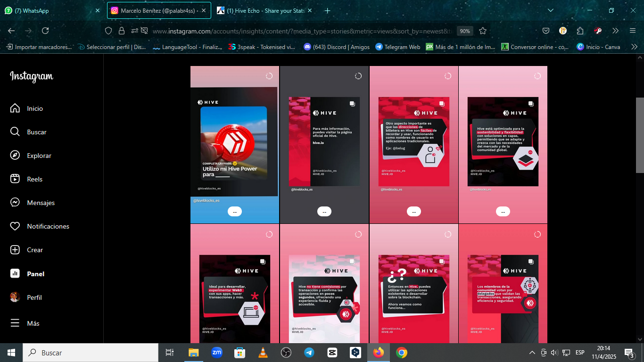Close the WhatsApp tab
This screenshot has width=644, height=362.
[x=98, y=10]
